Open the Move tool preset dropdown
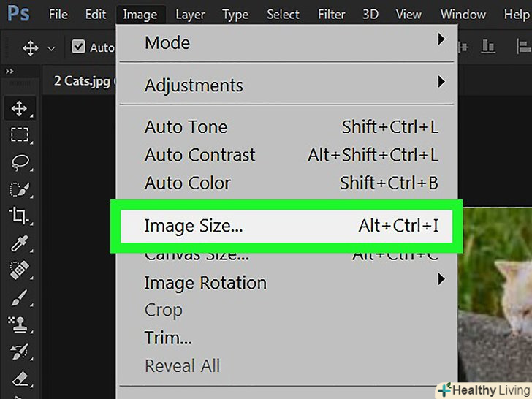Viewport: 532px width, 399px height. [x=51, y=48]
